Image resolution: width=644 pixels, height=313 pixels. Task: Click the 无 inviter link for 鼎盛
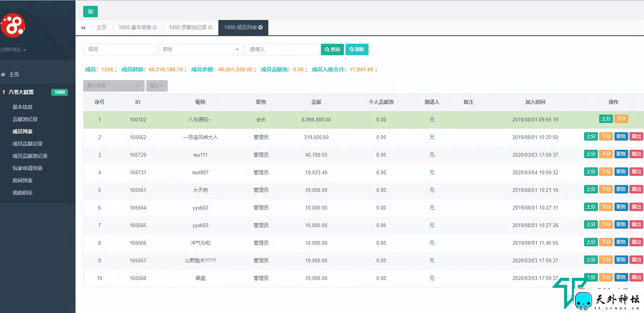[432, 278]
